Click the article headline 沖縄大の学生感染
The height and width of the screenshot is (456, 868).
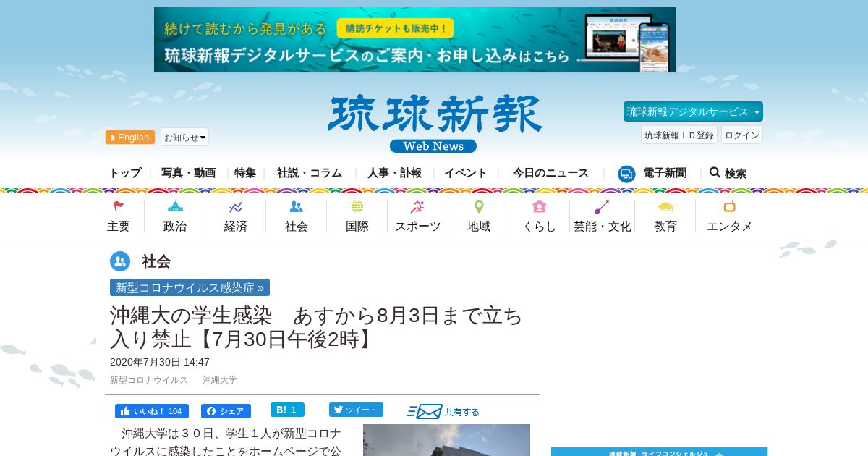click(316, 327)
